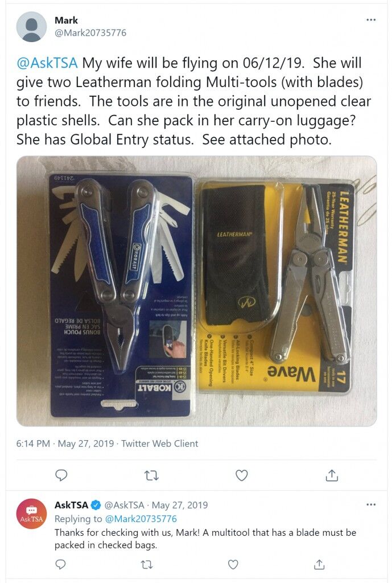Viewport: 392px width, 583px height.
Task: Click the 6:14 PM · May 27, 2019 timestamp
Action: 65,444
